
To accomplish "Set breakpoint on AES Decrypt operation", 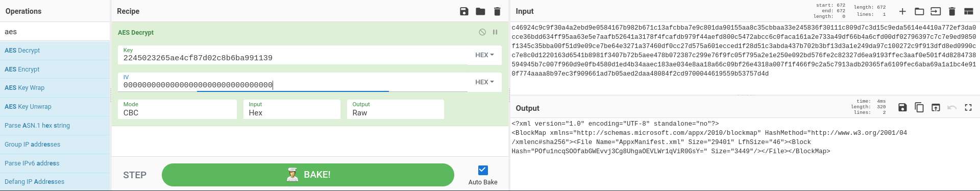I will tap(495, 32).
